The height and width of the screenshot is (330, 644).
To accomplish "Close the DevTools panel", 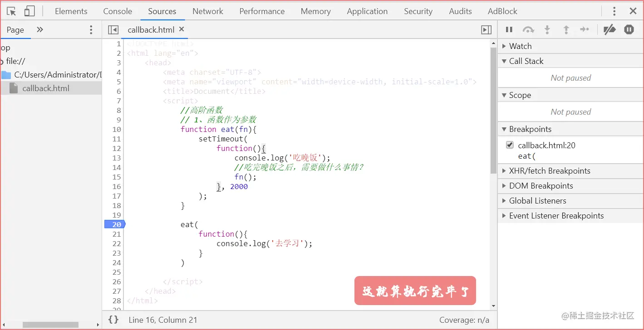I will pos(633,11).
